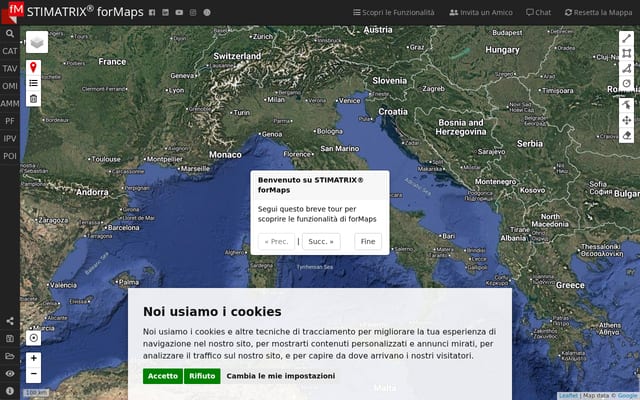Click the info icon in sidebar
The image size is (640, 400).
(x=10, y=391)
